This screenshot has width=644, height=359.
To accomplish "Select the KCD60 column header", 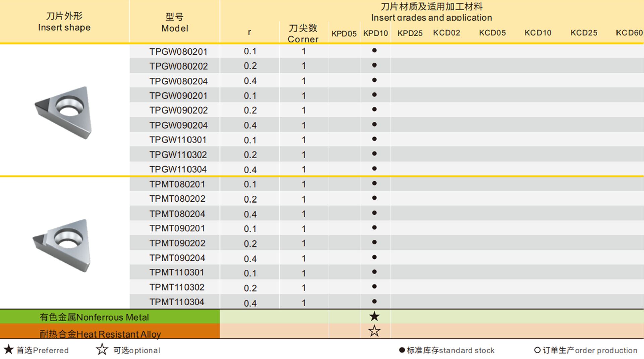I will pos(629,33).
